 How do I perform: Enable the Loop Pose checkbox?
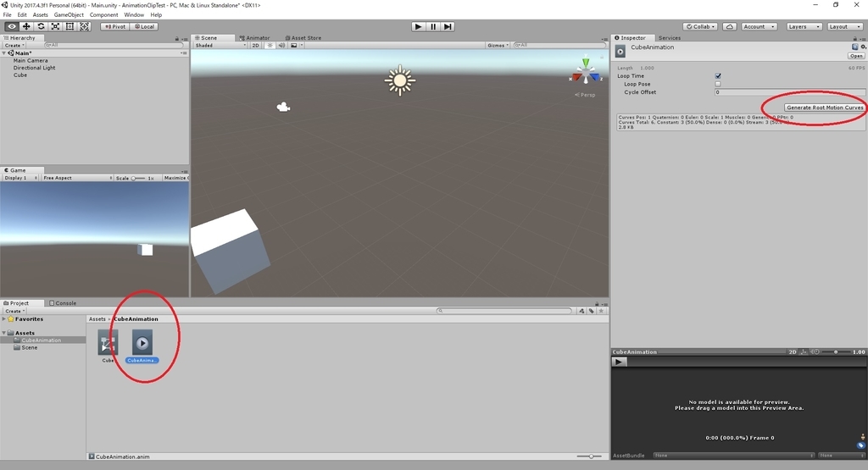pos(718,84)
